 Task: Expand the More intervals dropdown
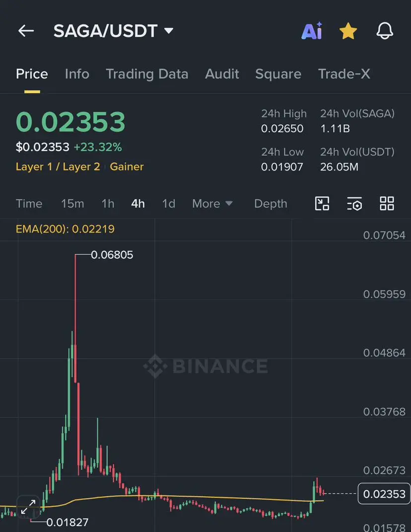(x=212, y=204)
